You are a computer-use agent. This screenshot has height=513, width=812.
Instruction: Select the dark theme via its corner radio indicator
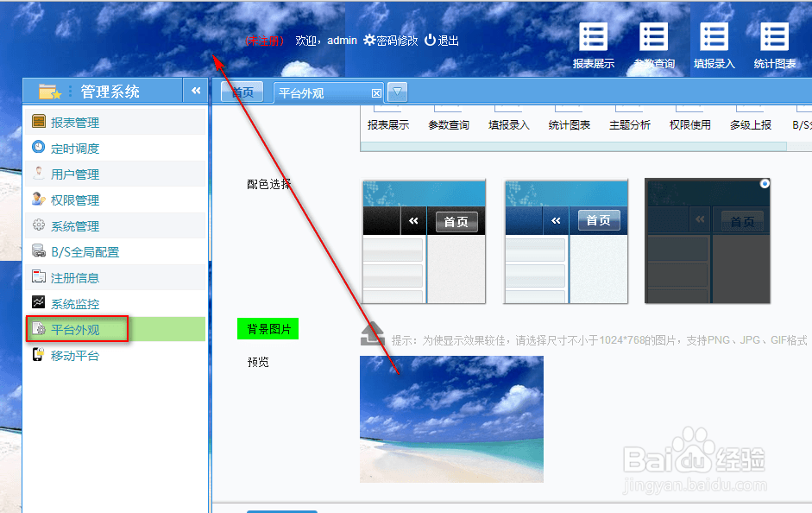coord(763,183)
